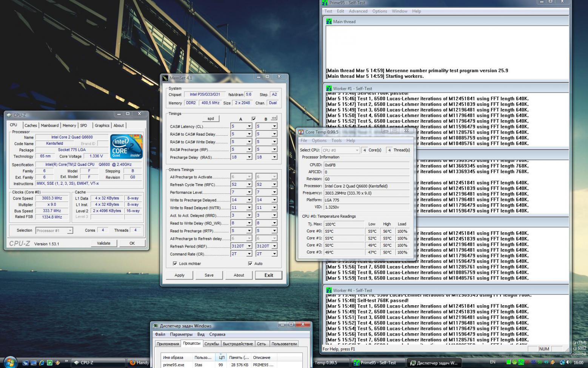588x368 pixels.
Task: Click the Intel Core 2 Quad logo
Action: [126, 147]
